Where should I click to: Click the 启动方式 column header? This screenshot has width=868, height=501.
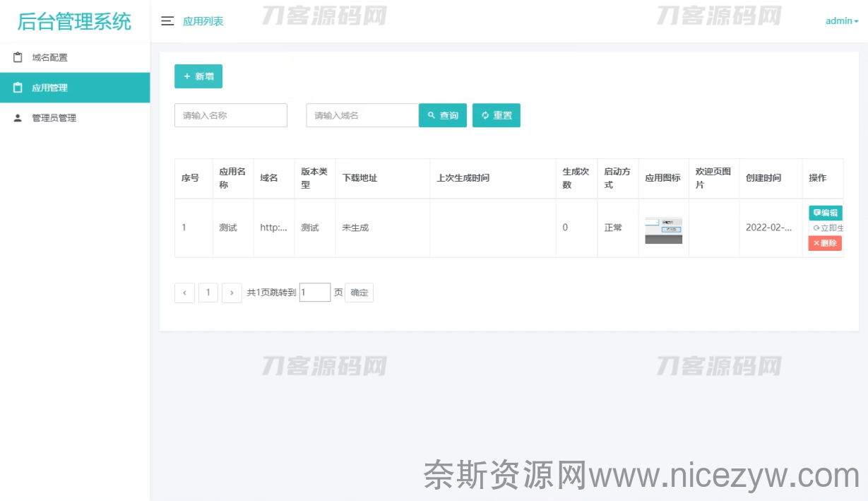pyautogui.click(x=617, y=178)
